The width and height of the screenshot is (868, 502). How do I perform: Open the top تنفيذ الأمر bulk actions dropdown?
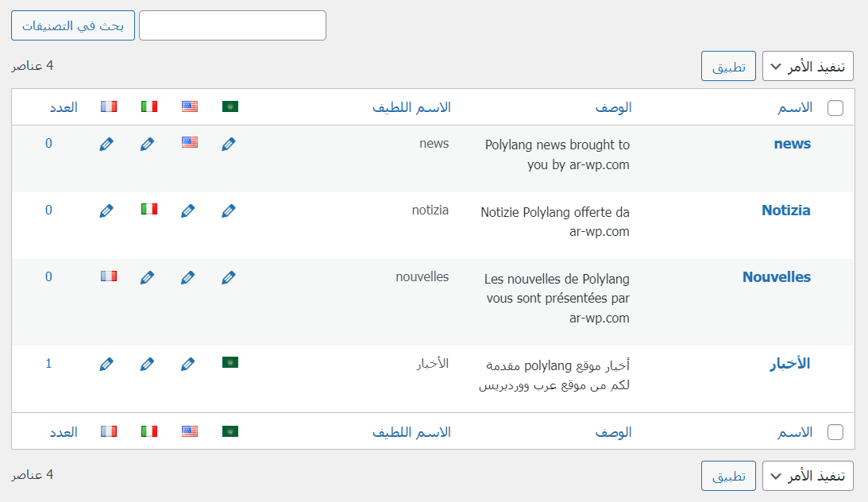click(808, 66)
